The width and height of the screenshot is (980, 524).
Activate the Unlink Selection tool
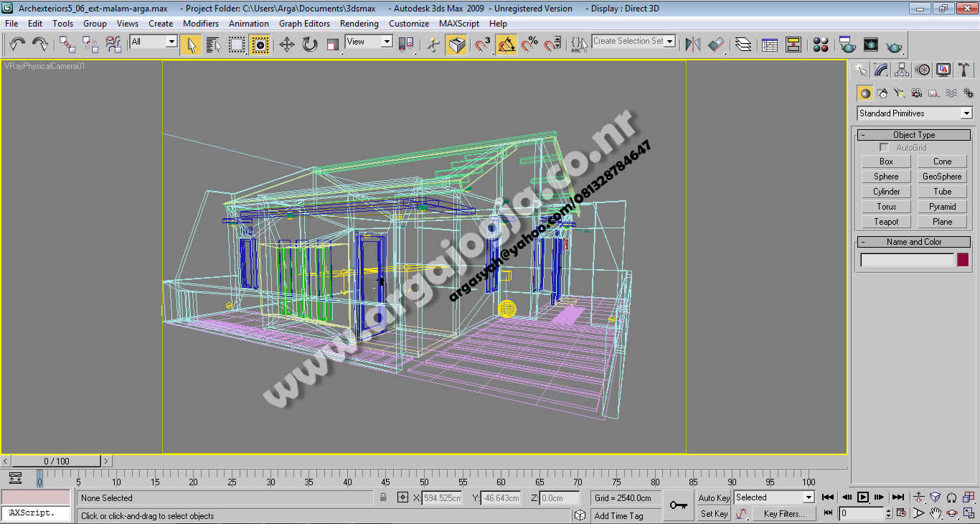90,45
